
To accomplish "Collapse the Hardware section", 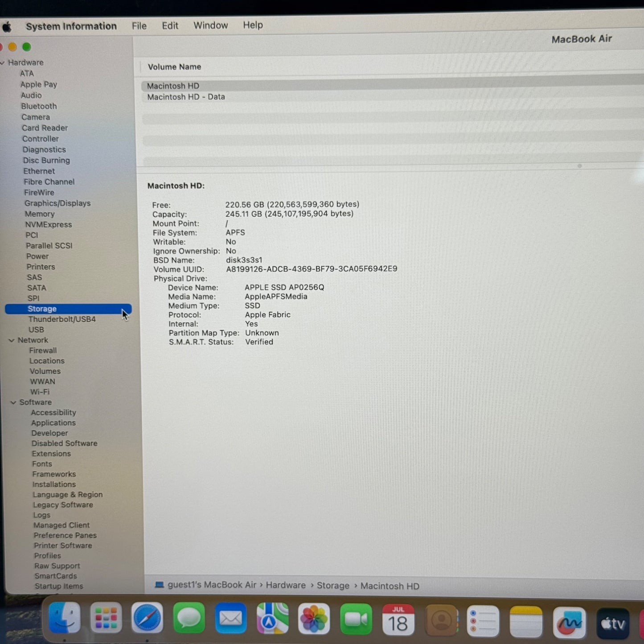I will pos(3,63).
